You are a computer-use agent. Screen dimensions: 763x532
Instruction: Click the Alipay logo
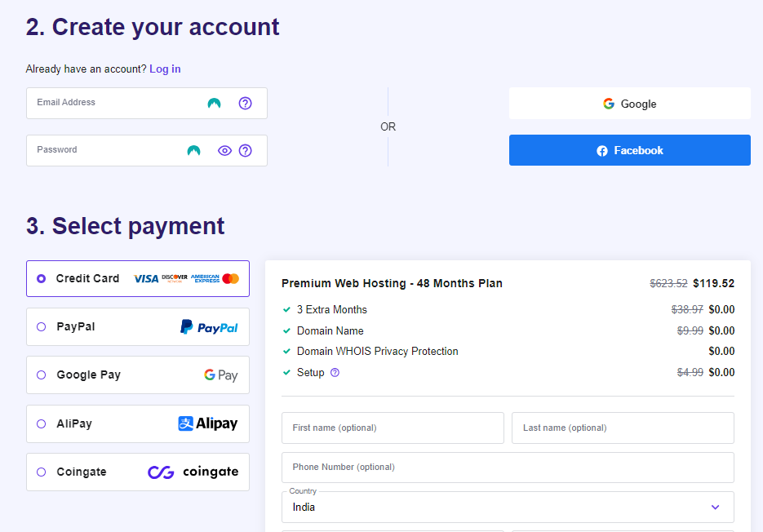point(208,423)
